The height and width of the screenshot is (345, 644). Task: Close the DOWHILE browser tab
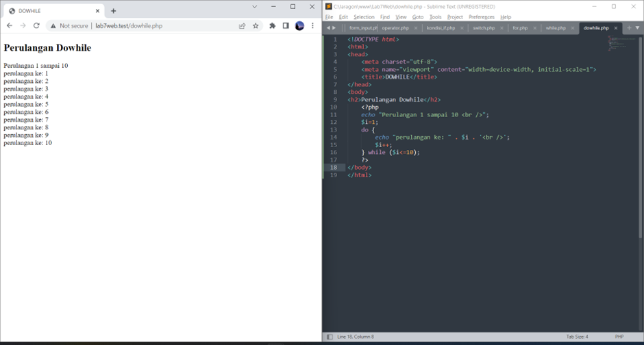coord(97,11)
